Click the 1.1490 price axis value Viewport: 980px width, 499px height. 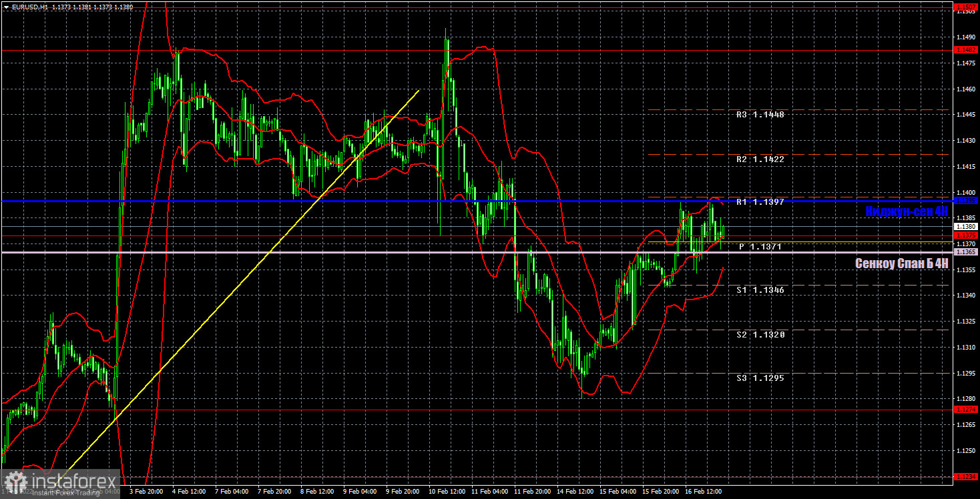point(965,37)
